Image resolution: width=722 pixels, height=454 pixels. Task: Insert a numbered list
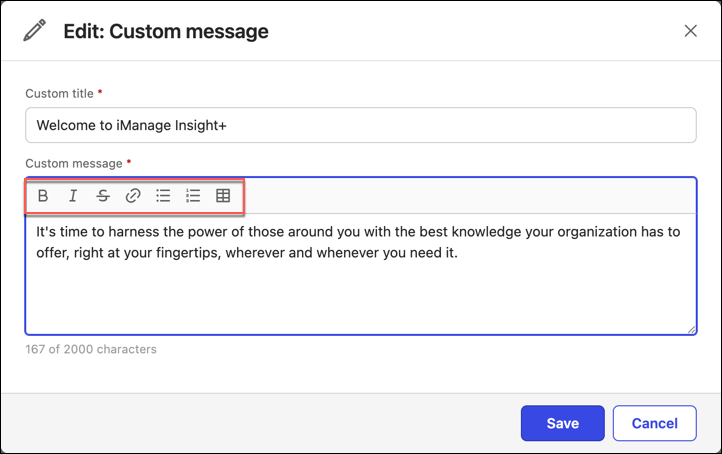click(193, 196)
